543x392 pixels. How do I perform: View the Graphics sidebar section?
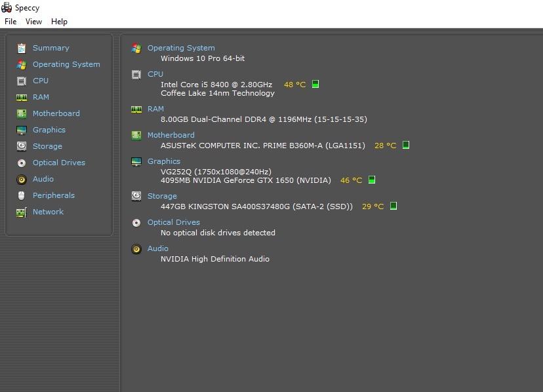49,130
